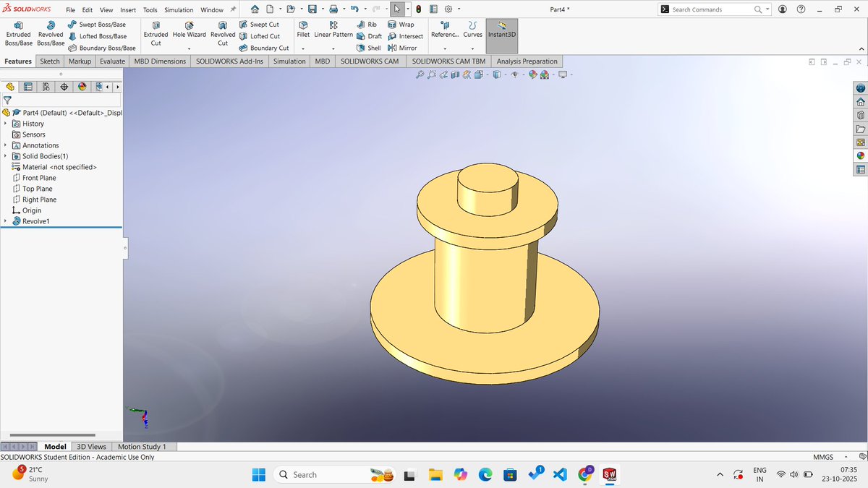Open SOLIDWORKS Resources home in task pane

click(x=861, y=102)
